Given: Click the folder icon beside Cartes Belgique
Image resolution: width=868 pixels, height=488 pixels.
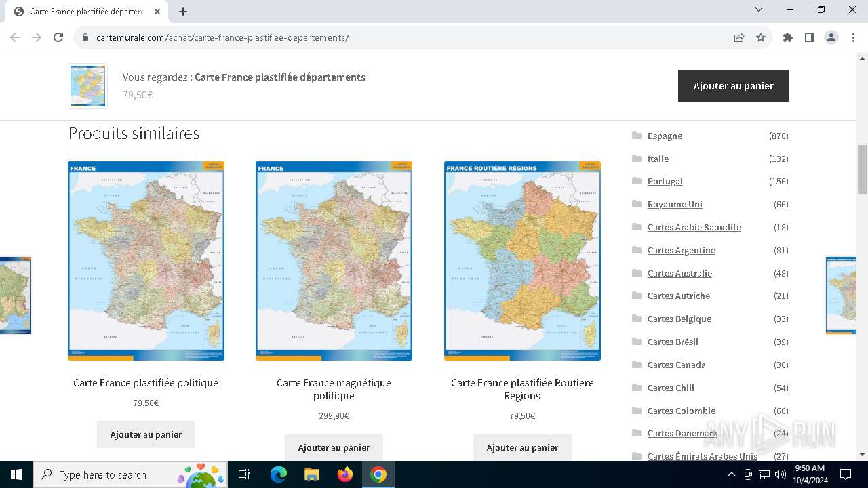Looking at the screenshot, I should coord(637,318).
